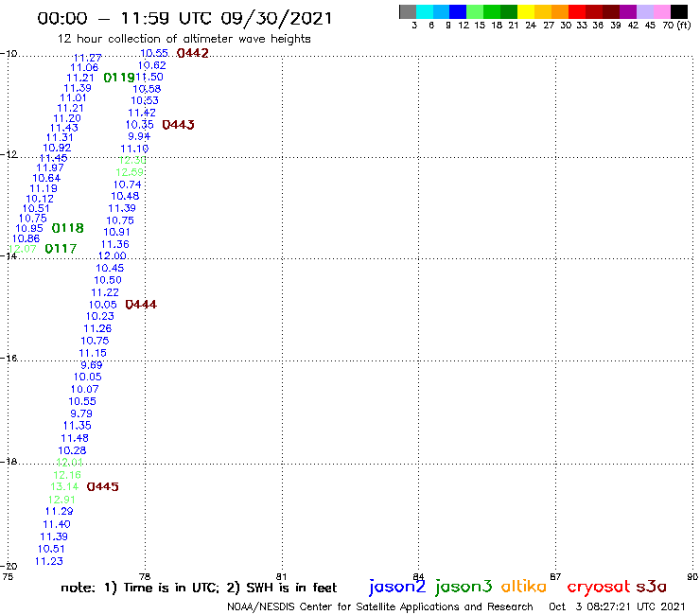The width and height of the screenshot is (700, 615).
Task: Click the 10.86 wave height value
Action: tap(26, 238)
